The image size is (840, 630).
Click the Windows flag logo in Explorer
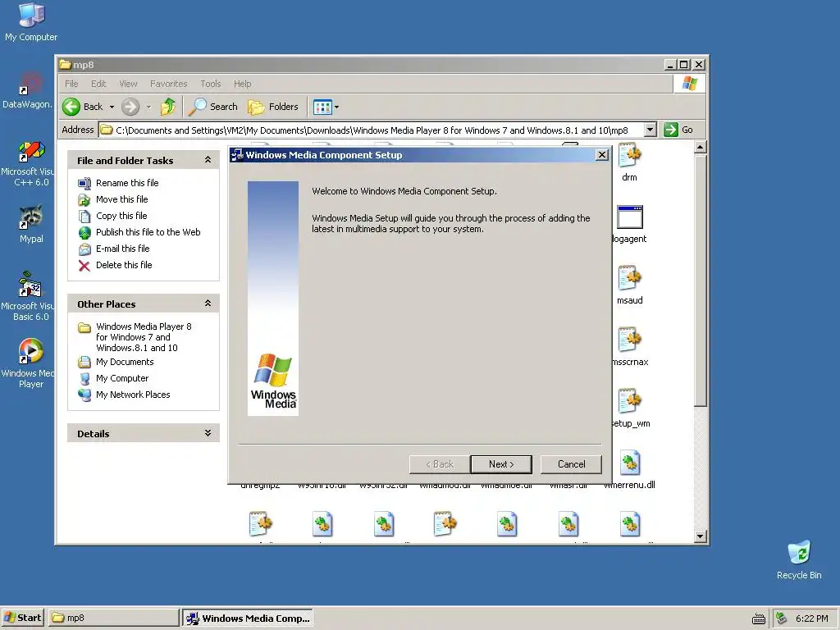click(x=689, y=84)
